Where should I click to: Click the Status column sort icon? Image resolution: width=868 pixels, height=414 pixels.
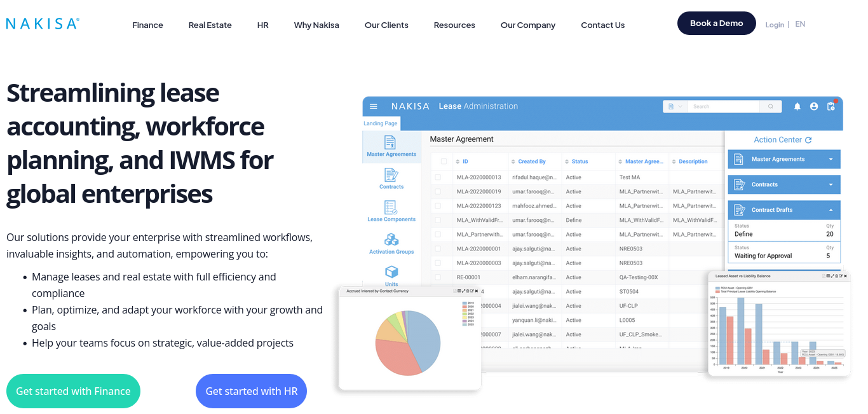click(x=567, y=162)
